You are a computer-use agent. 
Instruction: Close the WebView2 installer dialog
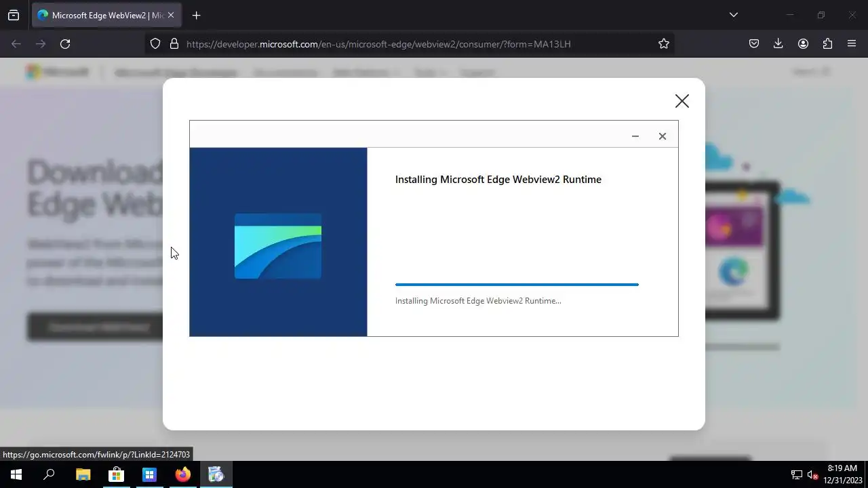tap(663, 136)
